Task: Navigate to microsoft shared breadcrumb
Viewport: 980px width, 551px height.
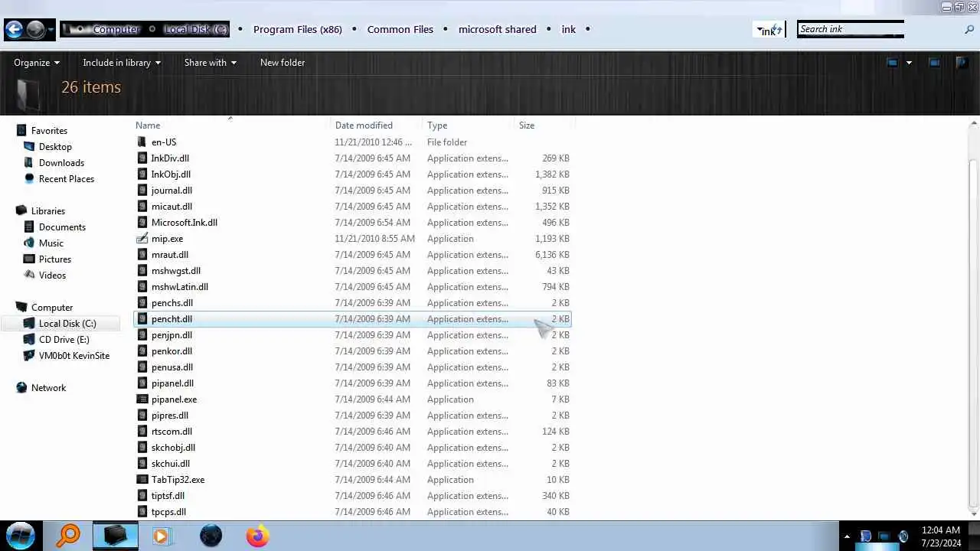Action: [x=498, y=30]
